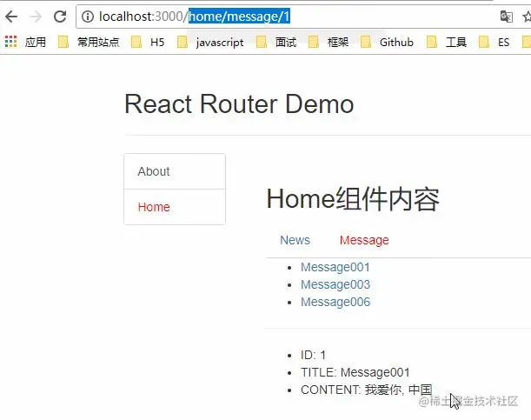This screenshot has width=531, height=420.
Task: Open the Message001 link
Action: point(335,267)
